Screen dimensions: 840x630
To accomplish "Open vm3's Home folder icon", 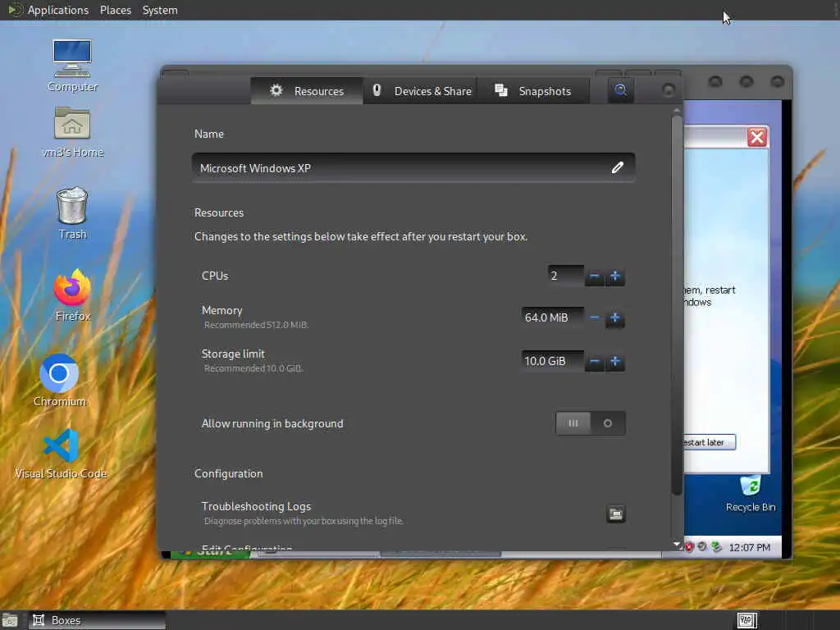I will click(x=72, y=131).
